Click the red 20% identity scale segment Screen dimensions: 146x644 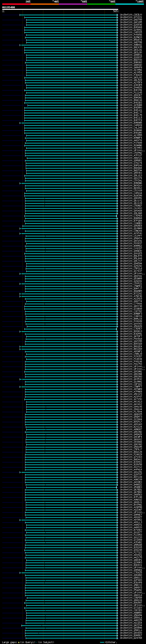(x=16, y=4)
